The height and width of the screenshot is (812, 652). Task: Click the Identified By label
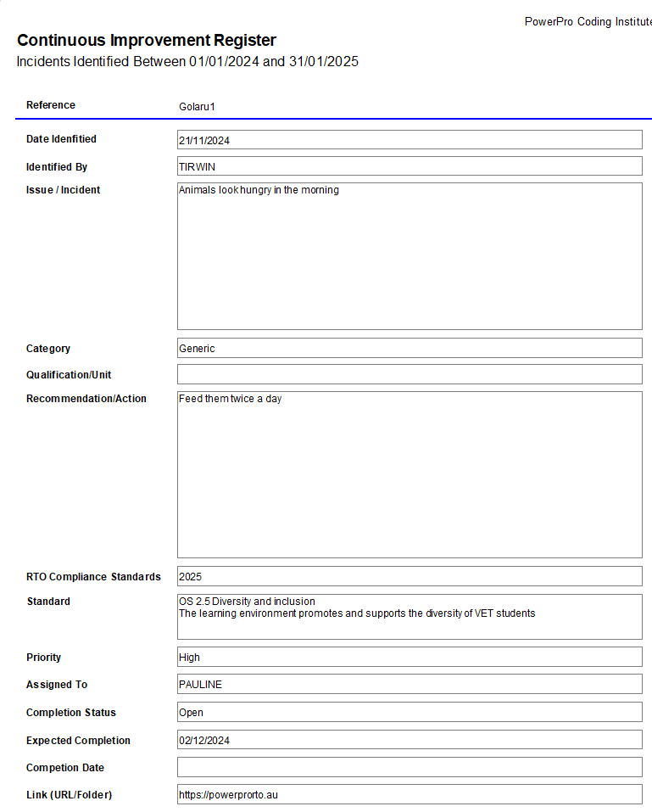(57, 167)
